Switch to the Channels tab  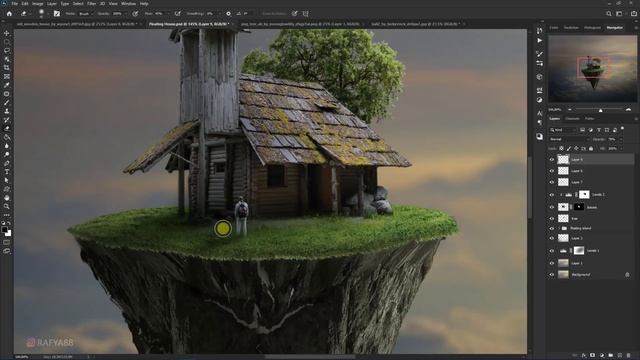coord(572,119)
